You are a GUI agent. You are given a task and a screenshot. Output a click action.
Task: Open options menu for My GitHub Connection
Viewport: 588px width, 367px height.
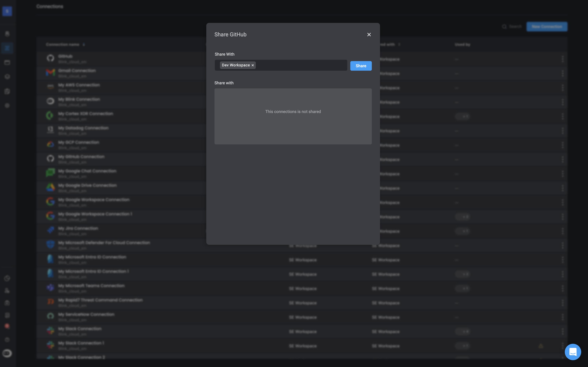[563, 159]
